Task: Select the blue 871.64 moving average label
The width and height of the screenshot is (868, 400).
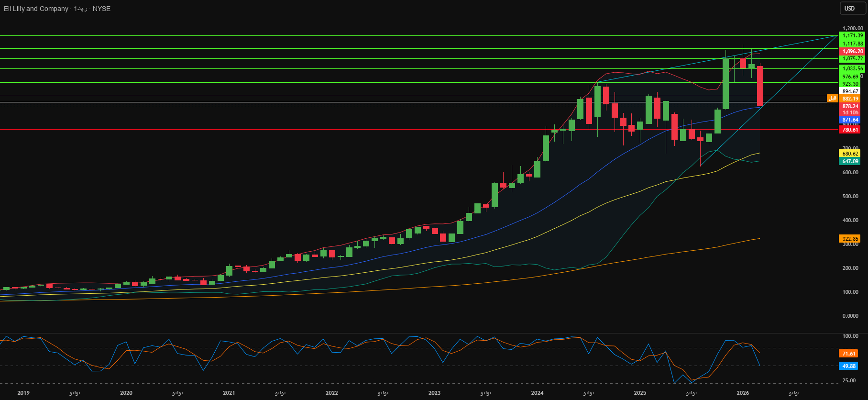Action: tap(850, 120)
